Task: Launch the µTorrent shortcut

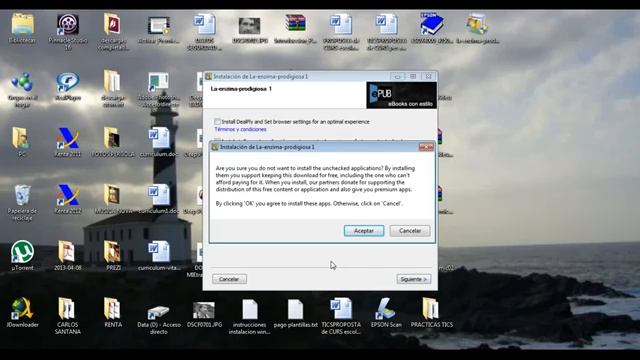Action: point(22,256)
